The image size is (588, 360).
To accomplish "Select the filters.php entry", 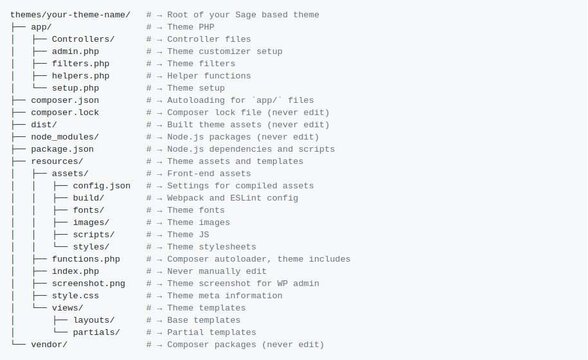I will click(x=81, y=64).
